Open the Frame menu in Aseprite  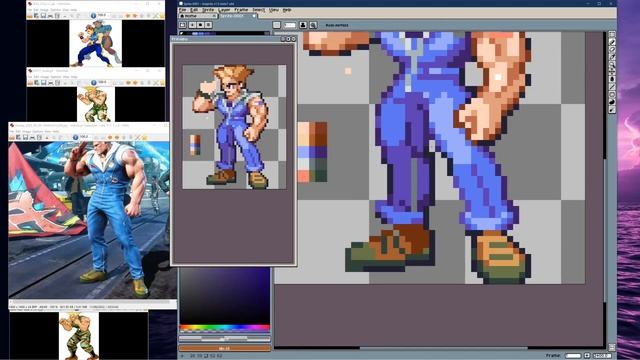click(241, 10)
